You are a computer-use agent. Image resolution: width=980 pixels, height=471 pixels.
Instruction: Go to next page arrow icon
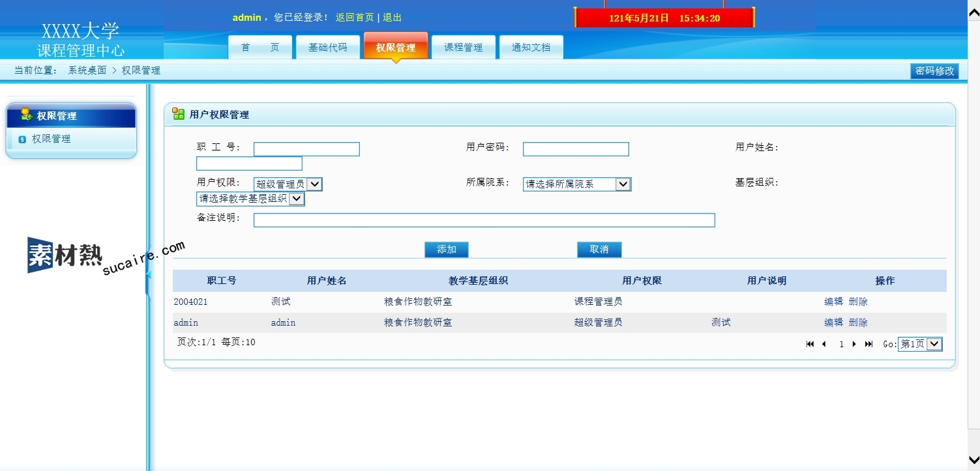[x=854, y=344]
